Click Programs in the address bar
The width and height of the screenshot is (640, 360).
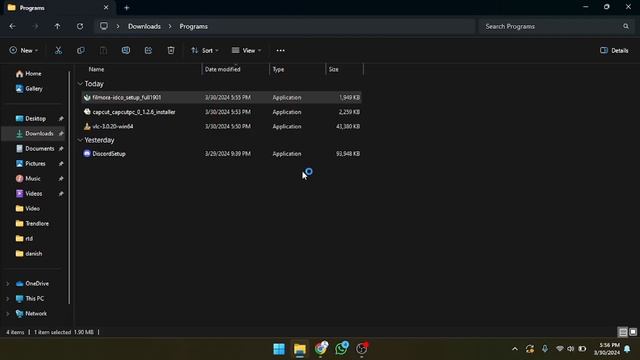[193, 26]
